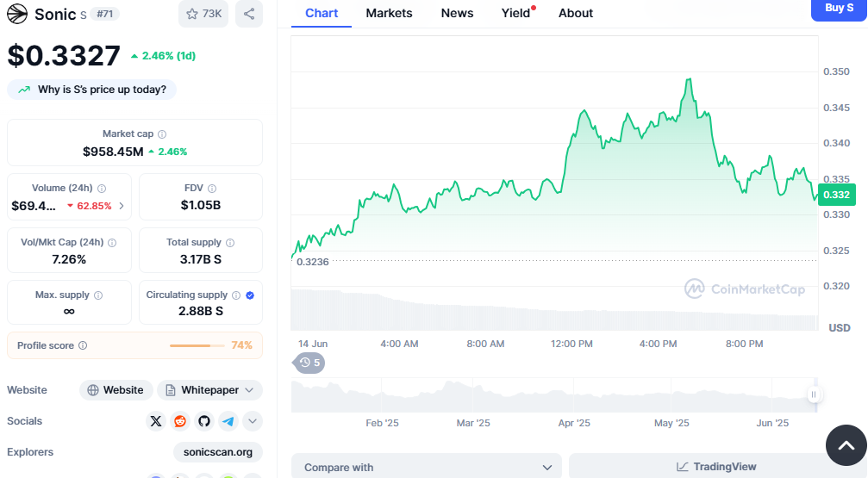Show Volume (24h) info icon

pos(102,188)
